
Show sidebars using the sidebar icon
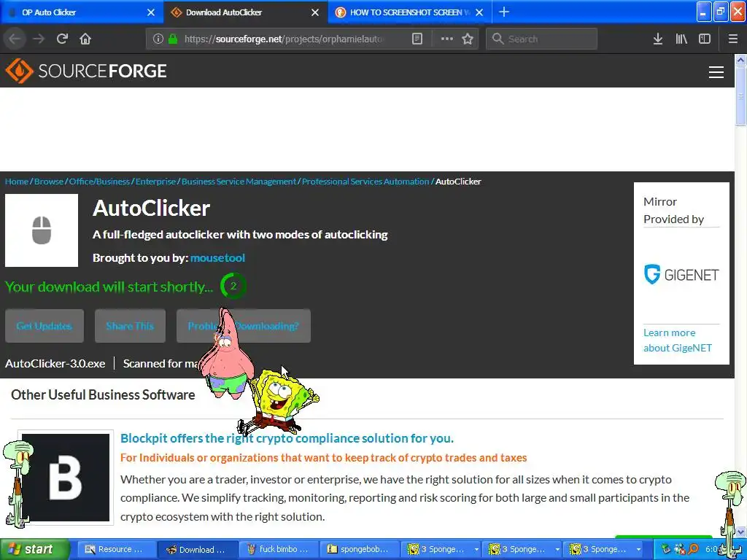tap(705, 39)
